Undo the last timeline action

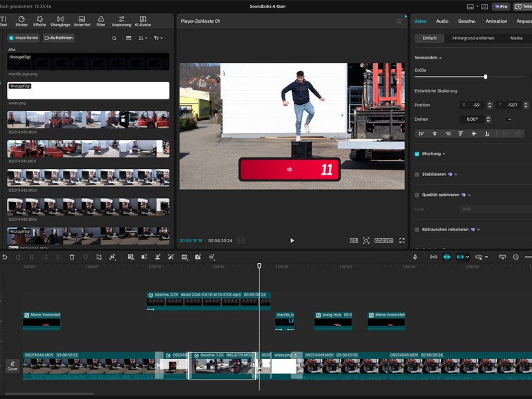(5, 257)
